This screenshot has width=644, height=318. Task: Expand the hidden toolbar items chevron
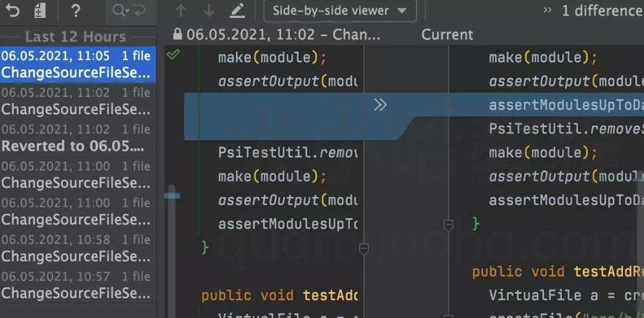[547, 10]
